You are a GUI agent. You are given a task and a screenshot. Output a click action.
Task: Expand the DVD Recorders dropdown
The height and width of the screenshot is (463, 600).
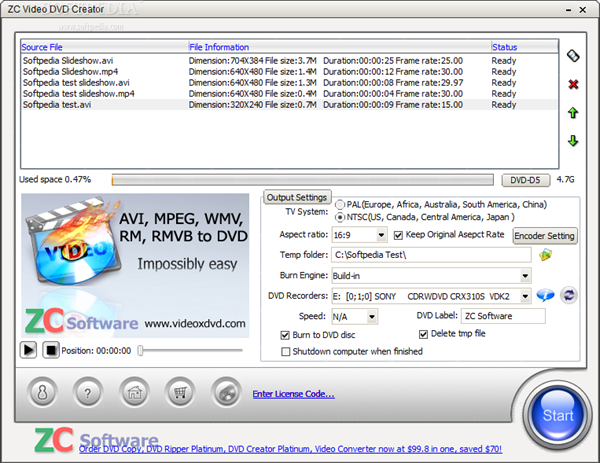pyautogui.click(x=525, y=296)
